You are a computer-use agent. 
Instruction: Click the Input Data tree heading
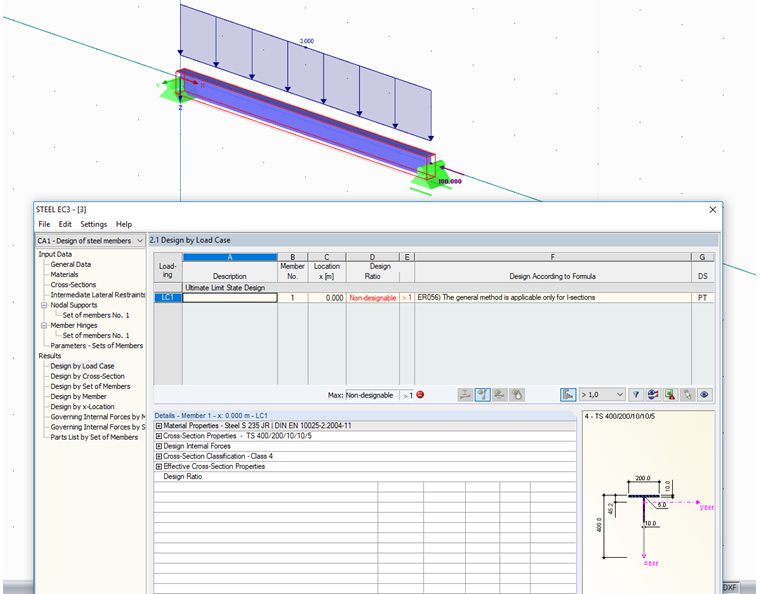coord(55,254)
